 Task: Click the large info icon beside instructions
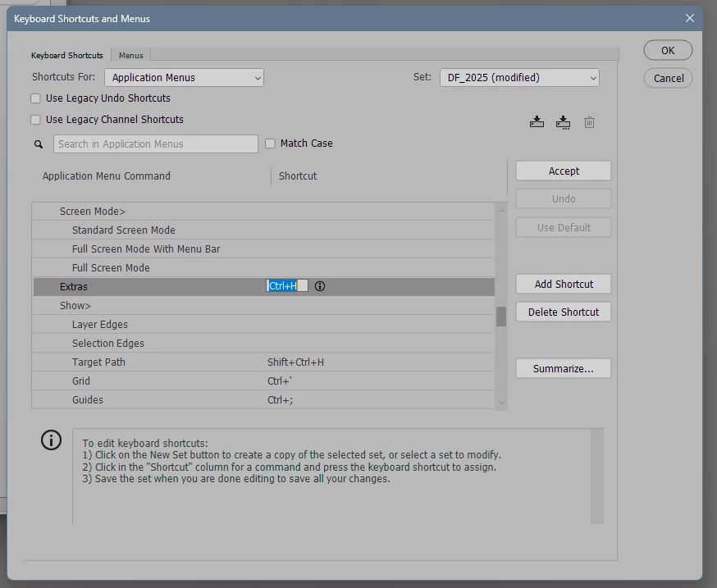tap(51, 440)
